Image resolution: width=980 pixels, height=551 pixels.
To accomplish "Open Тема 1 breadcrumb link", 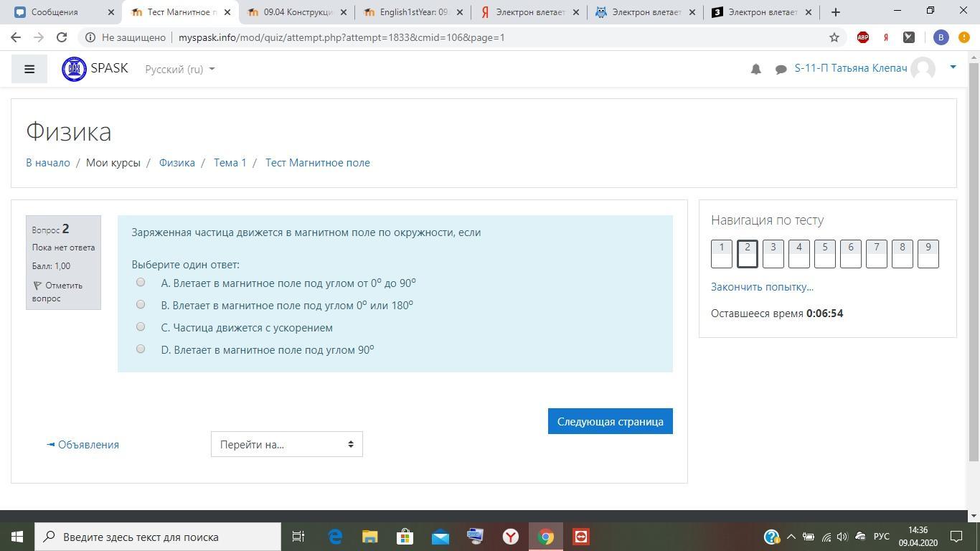I will (230, 162).
